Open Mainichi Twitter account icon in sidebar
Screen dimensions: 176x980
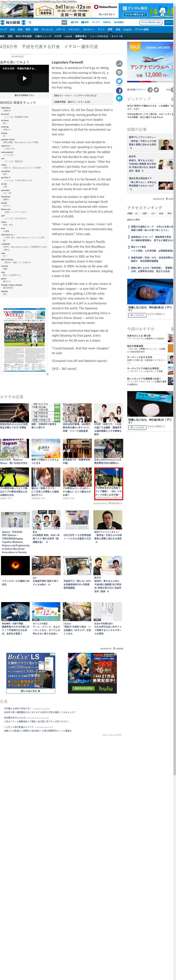coord(156,90)
